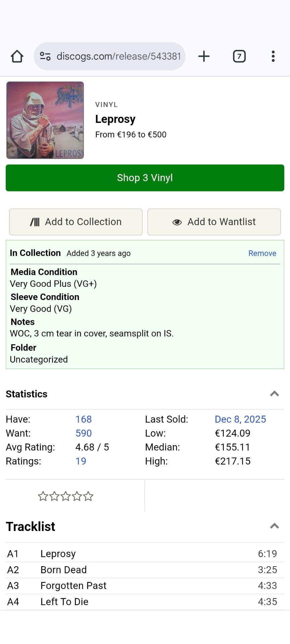Open the 19 ratings link

tap(81, 461)
